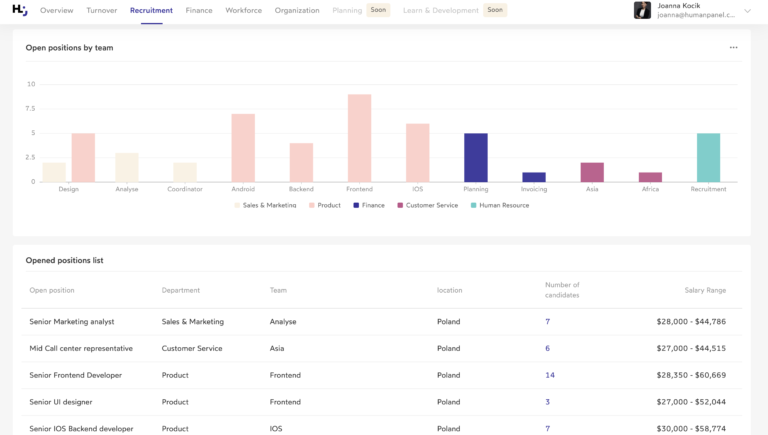
Task: Switch to the Overview tab
Action: tap(57, 10)
